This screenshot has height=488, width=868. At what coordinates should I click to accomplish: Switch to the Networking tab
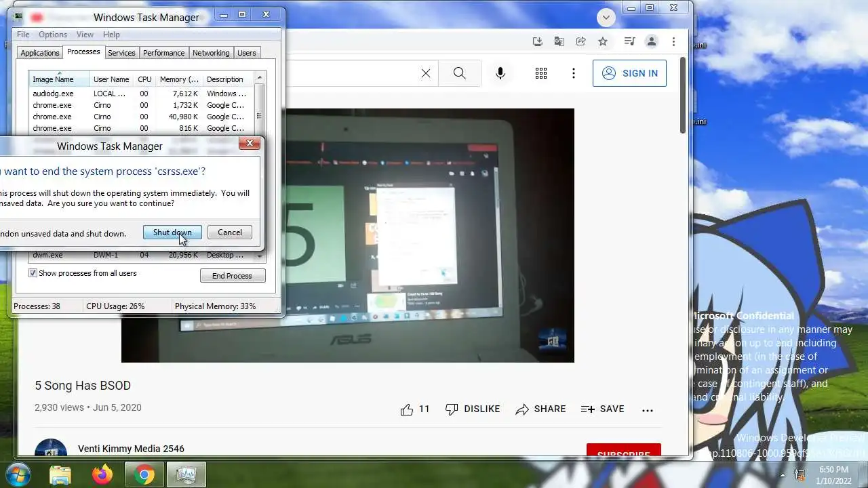[211, 53]
